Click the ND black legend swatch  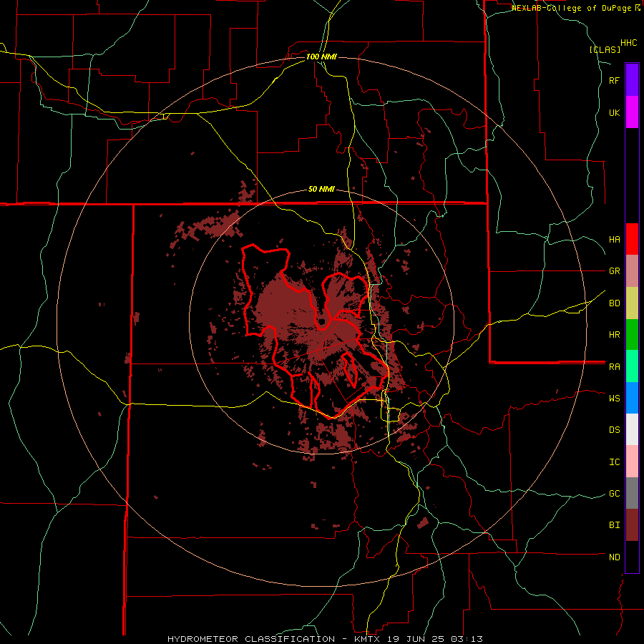(x=632, y=557)
